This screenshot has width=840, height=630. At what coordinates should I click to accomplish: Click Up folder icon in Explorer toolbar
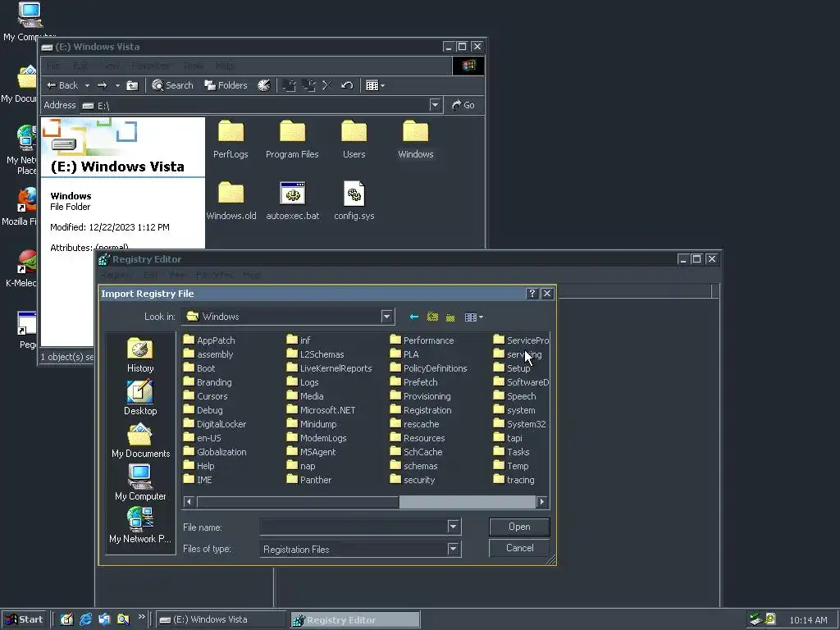coord(132,85)
